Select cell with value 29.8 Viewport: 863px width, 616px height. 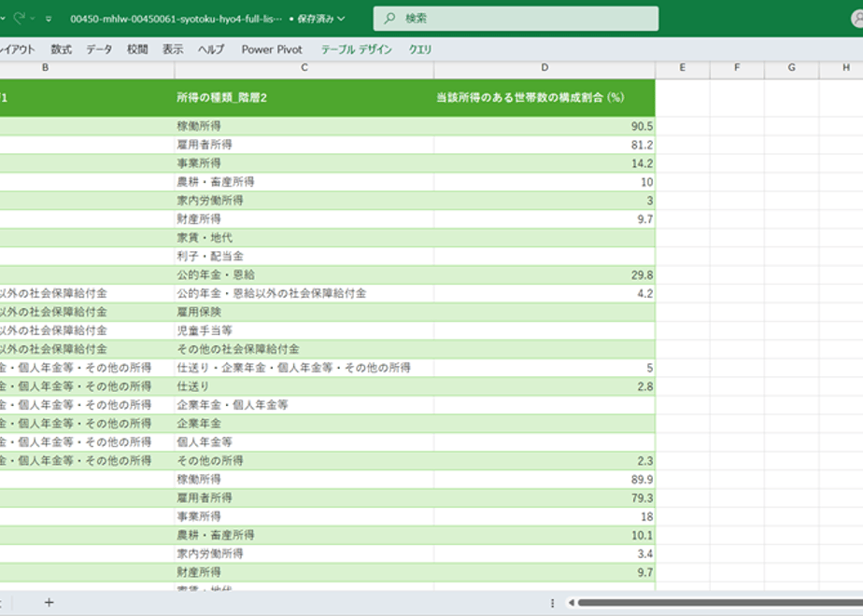coord(545,275)
